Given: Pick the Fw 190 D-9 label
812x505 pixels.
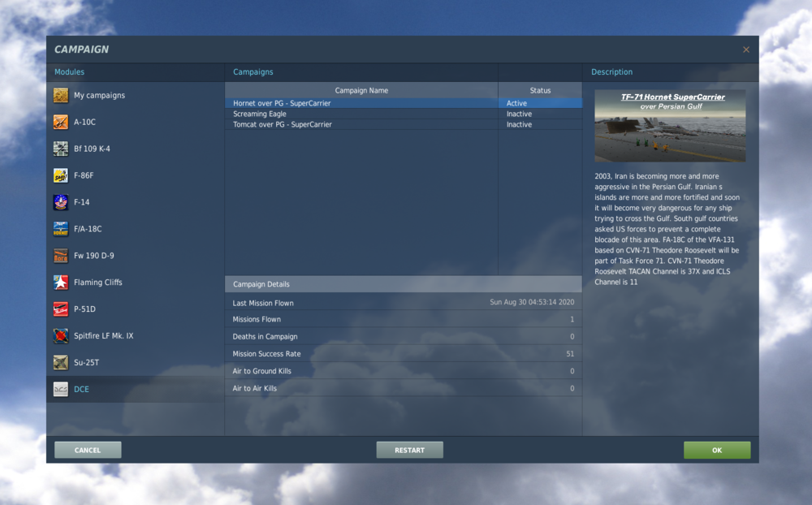Looking at the screenshot, I should tap(93, 256).
